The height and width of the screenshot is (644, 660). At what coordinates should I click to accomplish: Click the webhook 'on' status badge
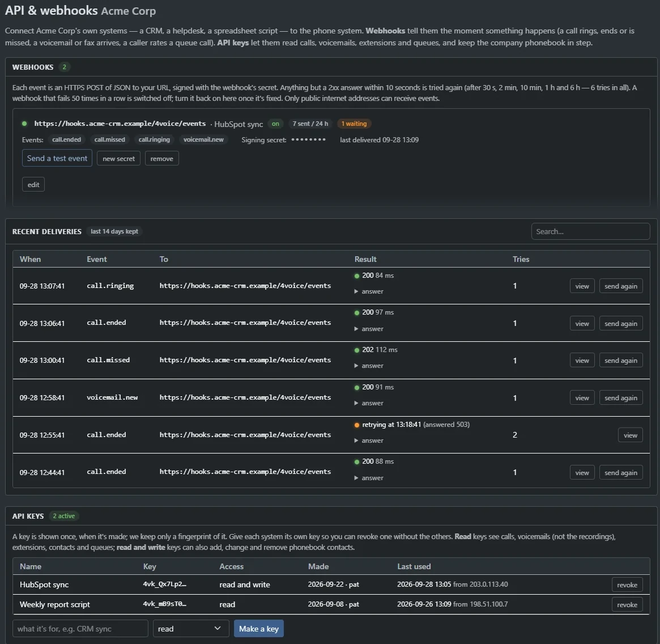[x=275, y=124]
